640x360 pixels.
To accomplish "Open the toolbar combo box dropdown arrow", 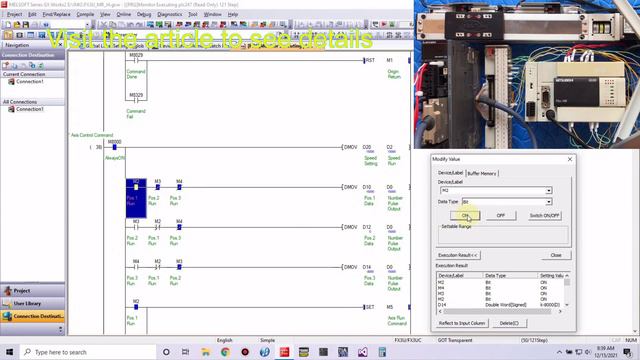I will (x=87, y=24).
